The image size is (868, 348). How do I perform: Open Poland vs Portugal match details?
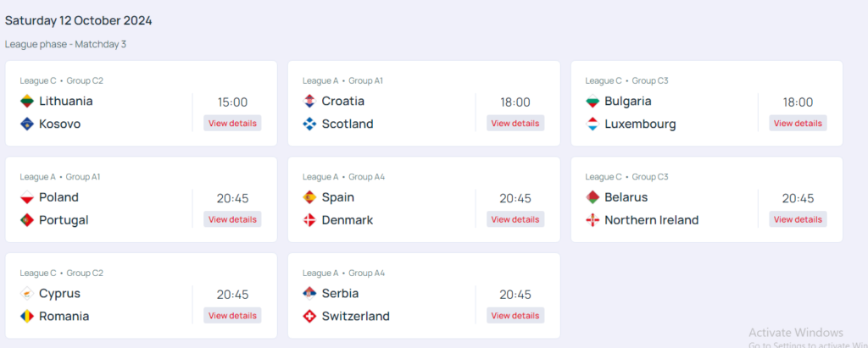tap(232, 219)
